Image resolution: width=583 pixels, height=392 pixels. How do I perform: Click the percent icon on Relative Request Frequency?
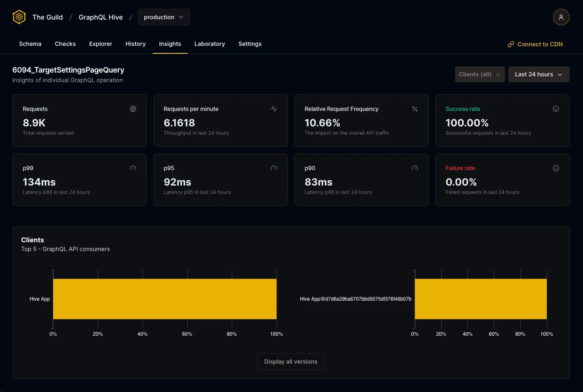point(415,109)
